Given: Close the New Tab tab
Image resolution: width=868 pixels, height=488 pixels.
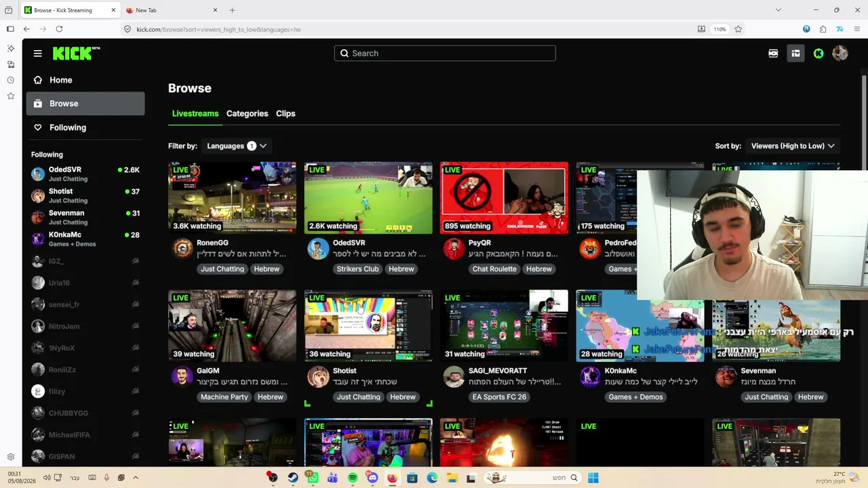Looking at the screenshot, I should tap(215, 10).
